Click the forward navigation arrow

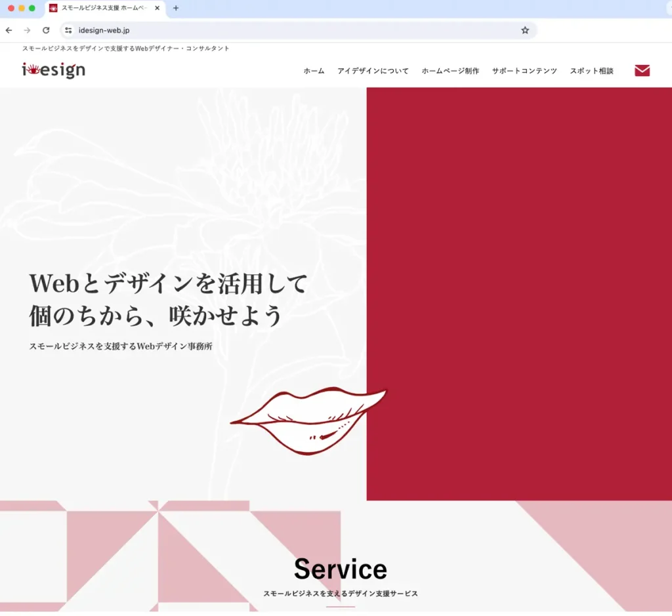click(27, 30)
